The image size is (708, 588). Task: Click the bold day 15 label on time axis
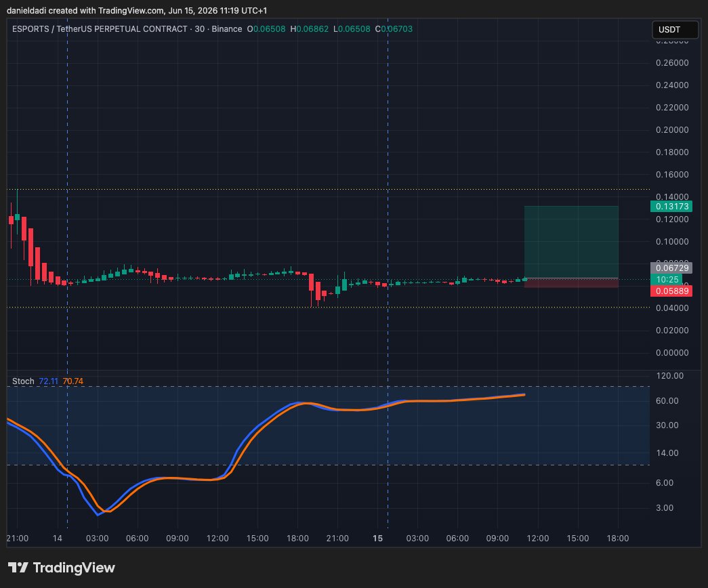pos(377,539)
